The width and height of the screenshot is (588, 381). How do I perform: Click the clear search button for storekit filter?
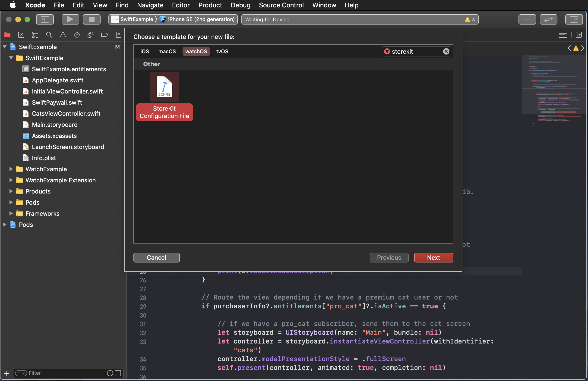coord(446,51)
